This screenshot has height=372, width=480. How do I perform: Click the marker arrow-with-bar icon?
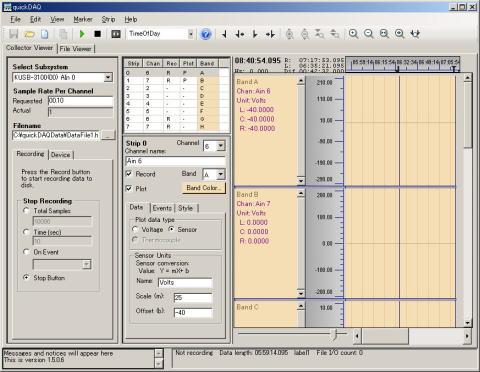[x=270, y=34]
